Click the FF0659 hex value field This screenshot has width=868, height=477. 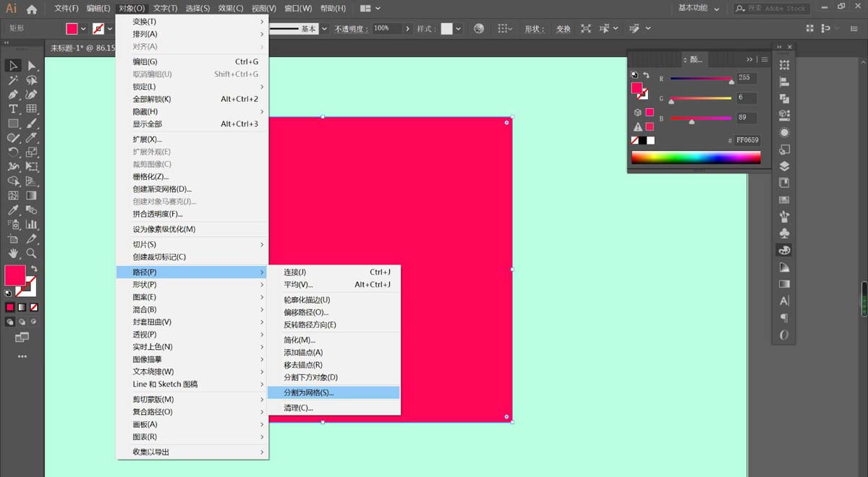(746, 140)
